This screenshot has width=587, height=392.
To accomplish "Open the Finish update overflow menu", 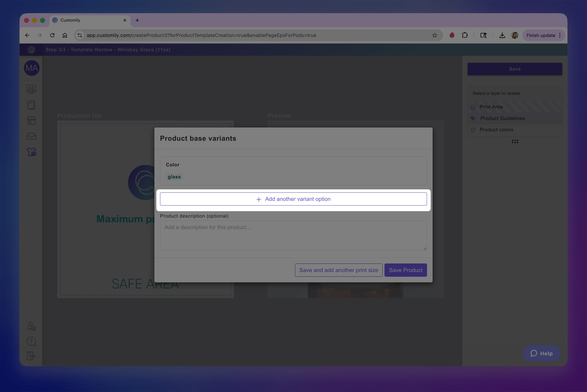I will 560,35.
